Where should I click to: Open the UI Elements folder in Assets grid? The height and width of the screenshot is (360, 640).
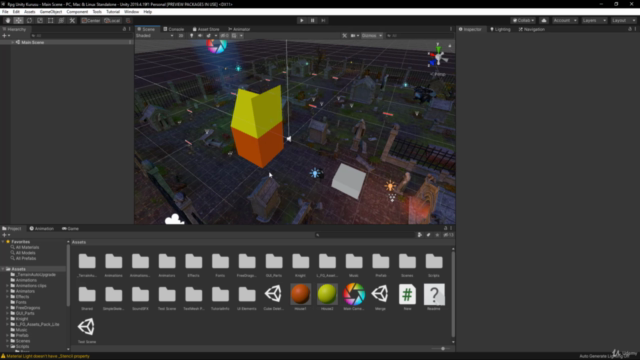pyautogui.click(x=247, y=298)
